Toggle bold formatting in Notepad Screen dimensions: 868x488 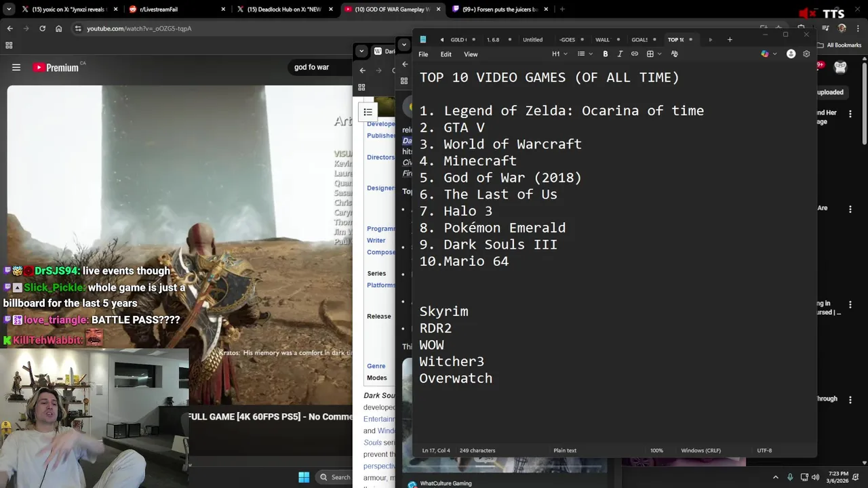pos(606,54)
